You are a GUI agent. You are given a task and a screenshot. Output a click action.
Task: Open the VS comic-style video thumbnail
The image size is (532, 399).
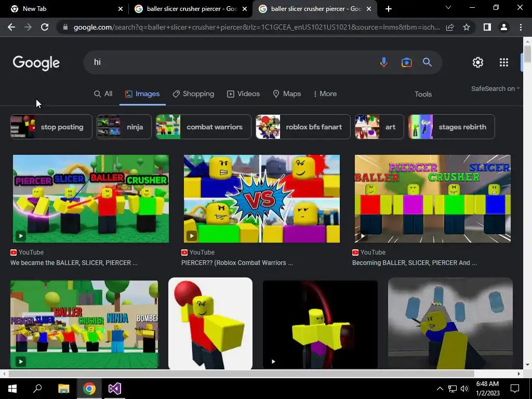[262, 199]
